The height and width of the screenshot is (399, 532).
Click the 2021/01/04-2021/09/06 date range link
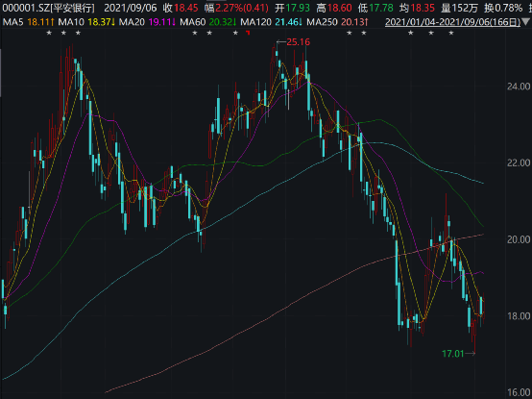pyautogui.click(x=452, y=22)
